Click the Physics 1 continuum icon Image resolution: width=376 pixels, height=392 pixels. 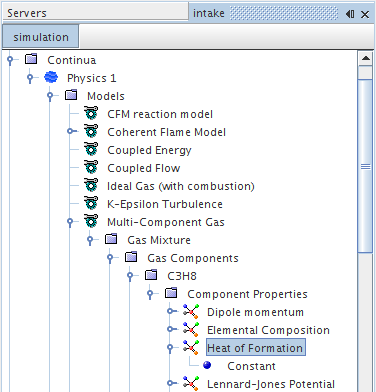(51, 78)
